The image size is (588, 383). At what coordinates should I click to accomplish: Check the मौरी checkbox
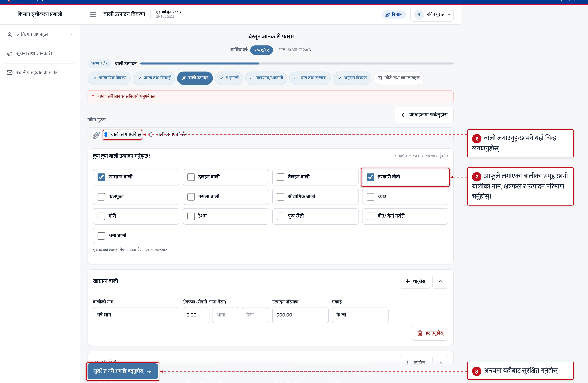(x=101, y=216)
